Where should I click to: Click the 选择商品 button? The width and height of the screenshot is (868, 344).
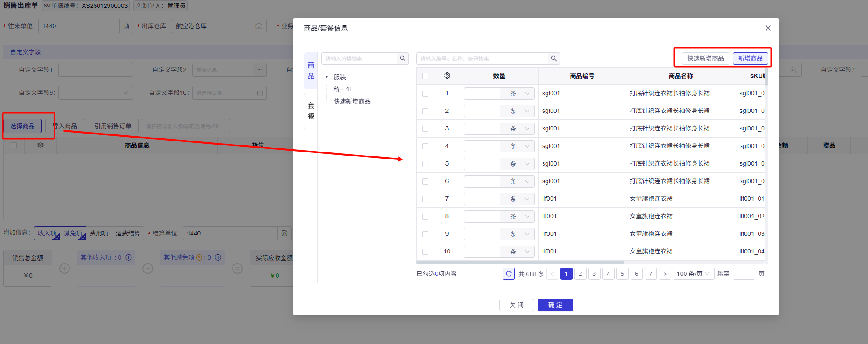(22, 126)
